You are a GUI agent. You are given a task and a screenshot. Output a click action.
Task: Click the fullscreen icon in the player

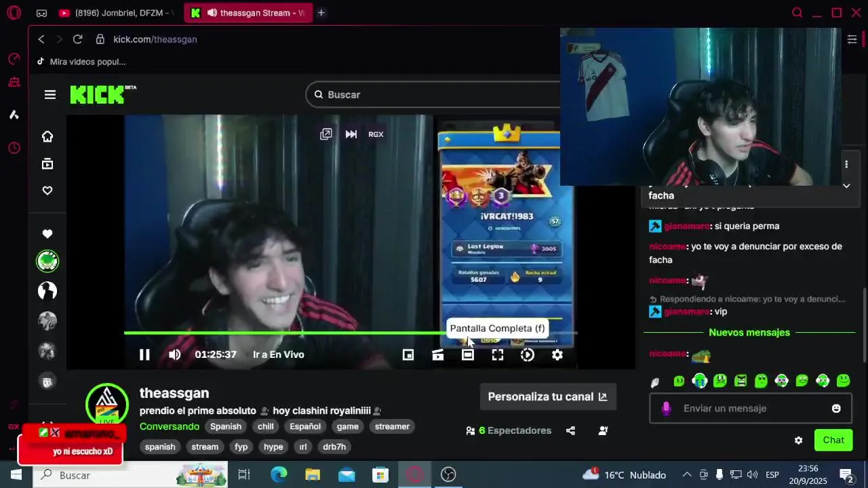[x=498, y=354]
